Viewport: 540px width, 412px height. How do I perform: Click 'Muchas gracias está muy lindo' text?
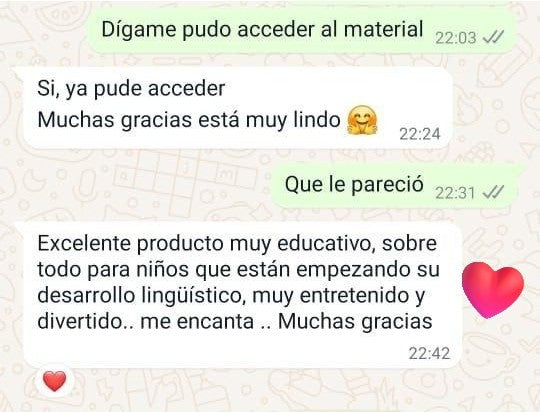click(x=189, y=120)
